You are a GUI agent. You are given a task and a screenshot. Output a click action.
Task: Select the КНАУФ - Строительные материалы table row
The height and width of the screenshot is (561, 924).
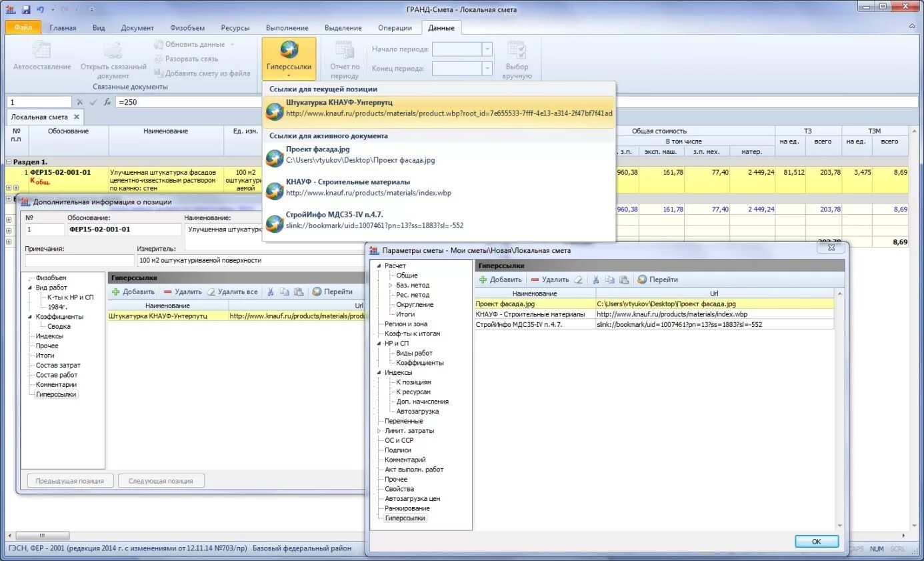654,314
